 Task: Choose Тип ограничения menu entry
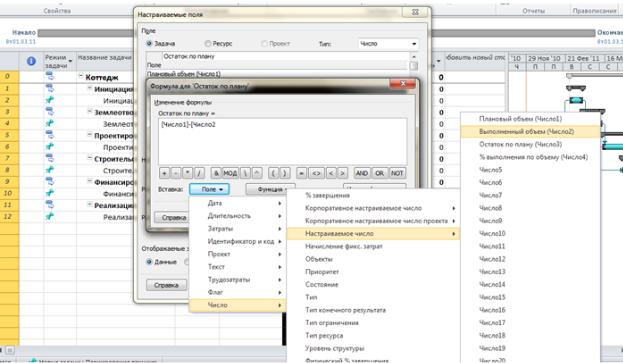tap(373, 322)
